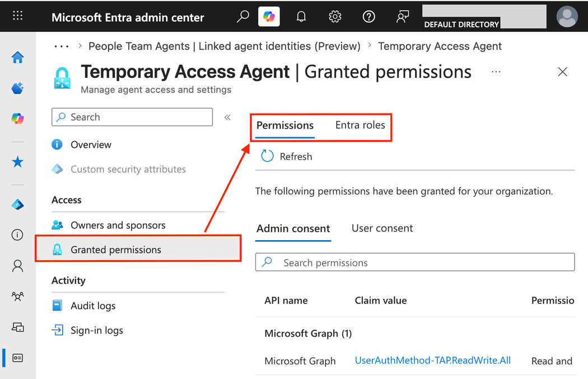The image size is (588, 379).
Task: Open notifications bell
Action: coord(301,16)
